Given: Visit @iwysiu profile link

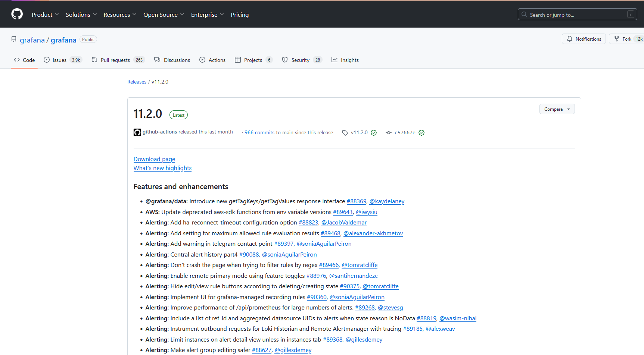Looking at the screenshot, I should click(x=367, y=212).
